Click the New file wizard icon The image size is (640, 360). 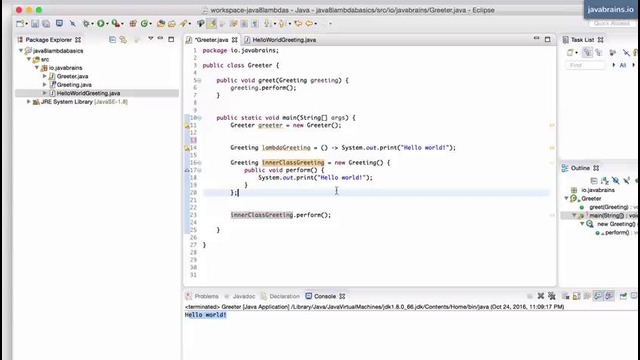(x=20, y=24)
